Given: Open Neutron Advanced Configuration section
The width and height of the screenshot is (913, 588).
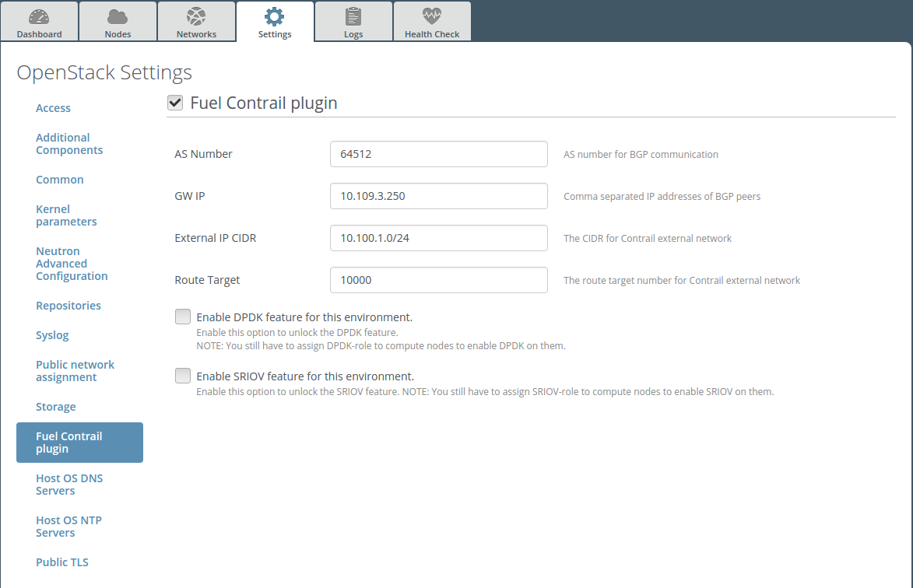Looking at the screenshot, I should click(72, 264).
